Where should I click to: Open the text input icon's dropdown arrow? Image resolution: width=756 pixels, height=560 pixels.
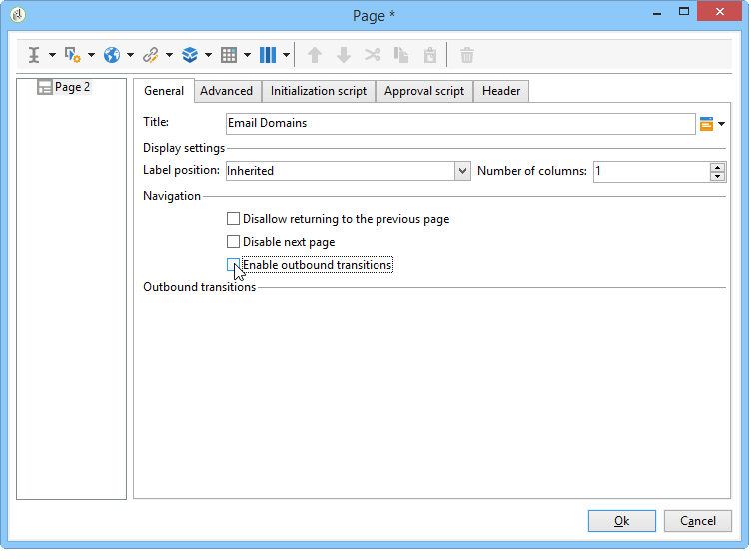pyautogui.click(x=52, y=55)
